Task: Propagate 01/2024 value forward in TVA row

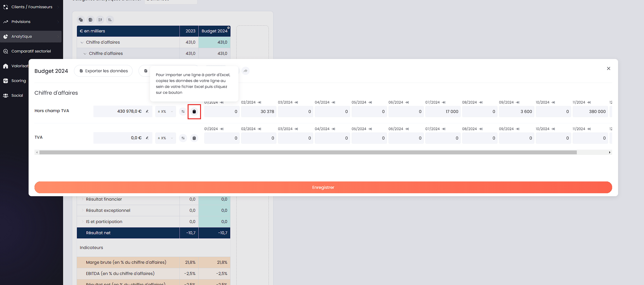Action: (x=222, y=129)
